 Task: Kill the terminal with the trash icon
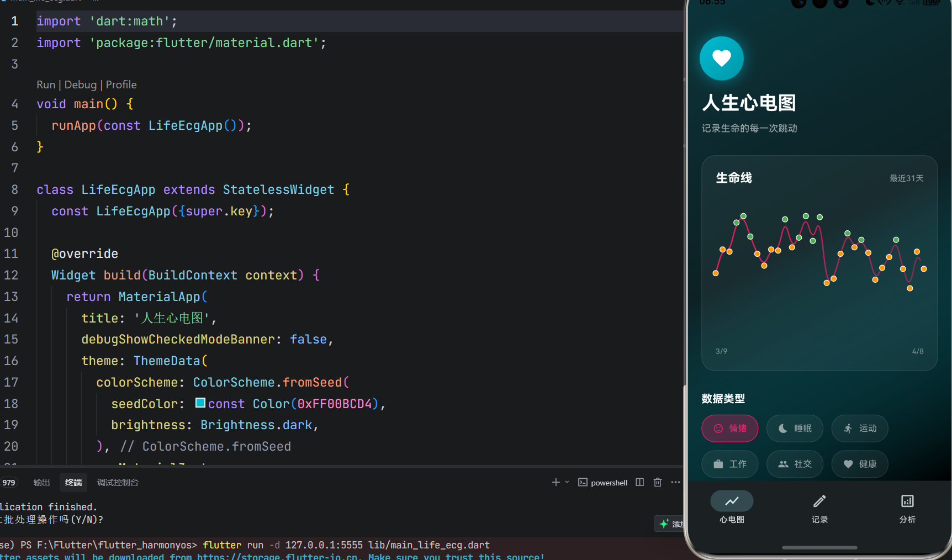click(x=657, y=482)
